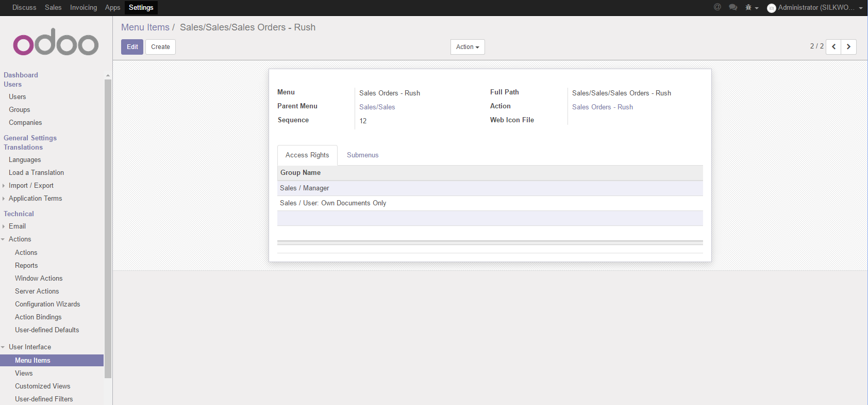Collapse the Actions section
The width and height of the screenshot is (868, 405).
click(x=20, y=239)
